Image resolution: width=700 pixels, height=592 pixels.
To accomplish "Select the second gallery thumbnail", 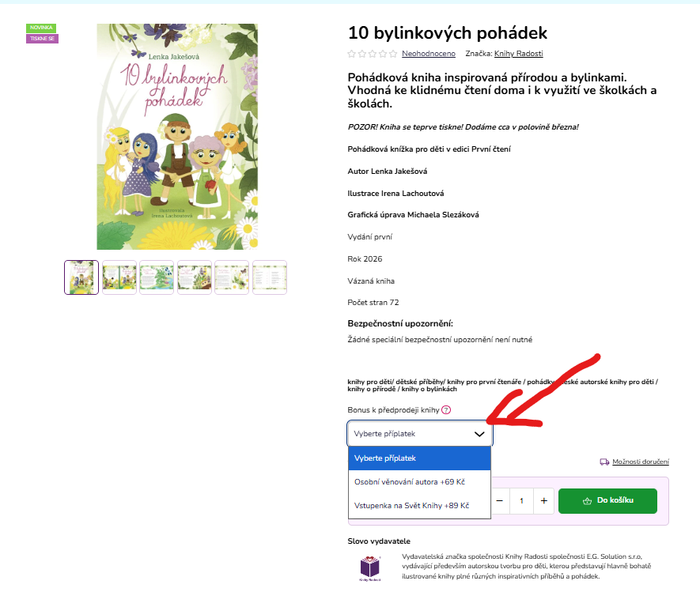I will (119, 277).
